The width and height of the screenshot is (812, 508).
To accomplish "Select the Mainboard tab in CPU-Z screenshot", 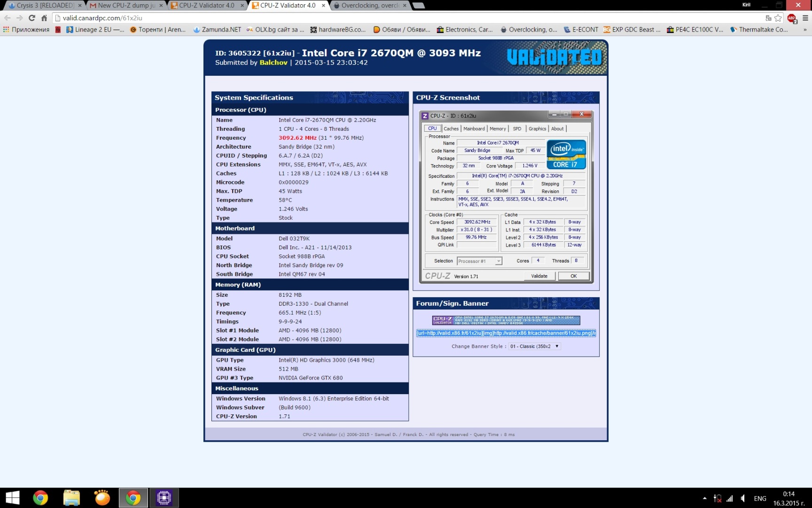I will pos(474,128).
